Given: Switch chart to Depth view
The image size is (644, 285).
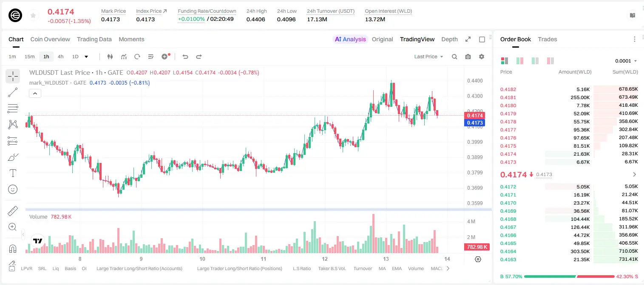Looking at the screenshot, I should [449, 39].
